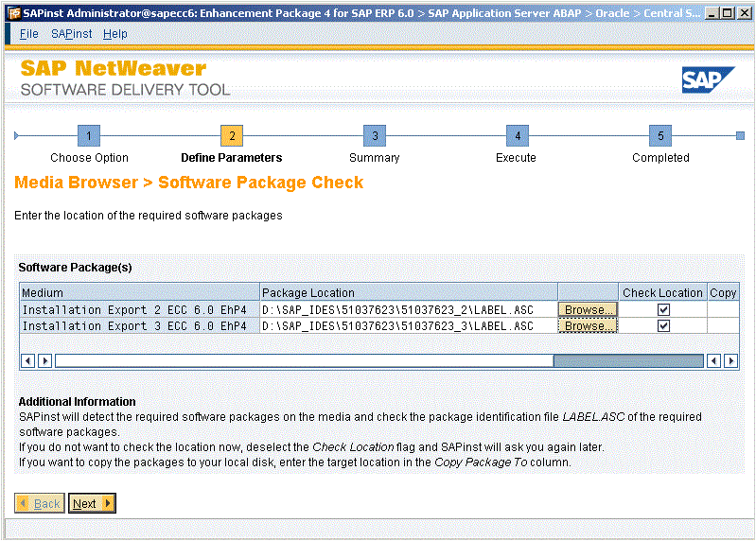The image size is (756, 541).
Task: Click left scroll arrow of table scrollbar
Action: pos(27,360)
